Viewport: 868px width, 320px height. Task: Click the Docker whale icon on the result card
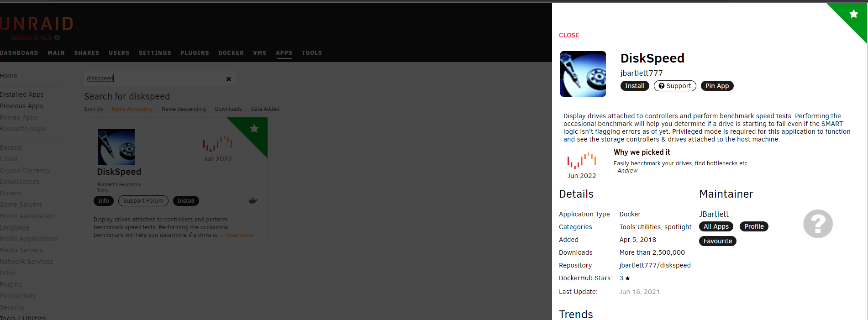point(253,200)
